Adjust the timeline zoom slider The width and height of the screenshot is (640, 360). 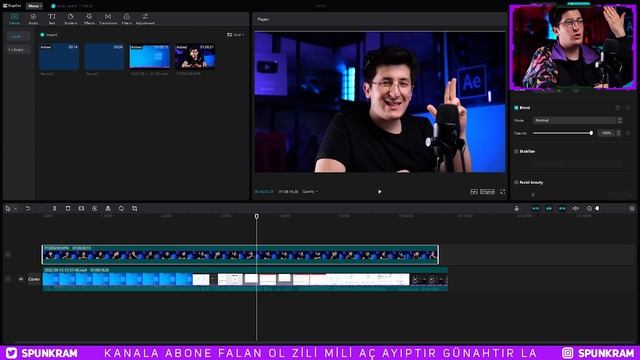click(x=597, y=209)
